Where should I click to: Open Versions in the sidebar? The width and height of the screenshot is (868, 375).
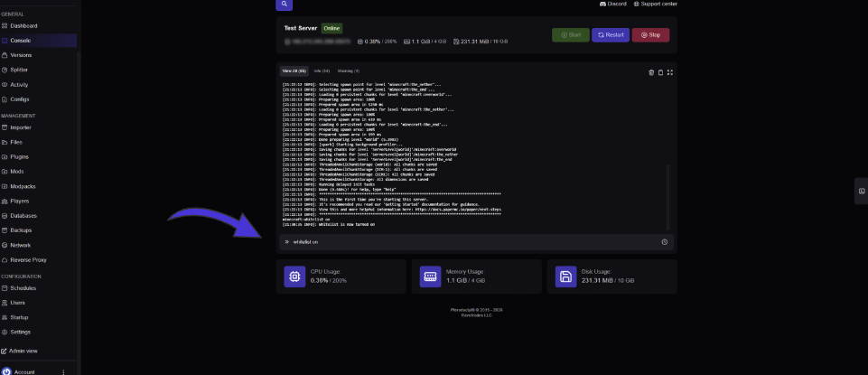tap(17, 55)
